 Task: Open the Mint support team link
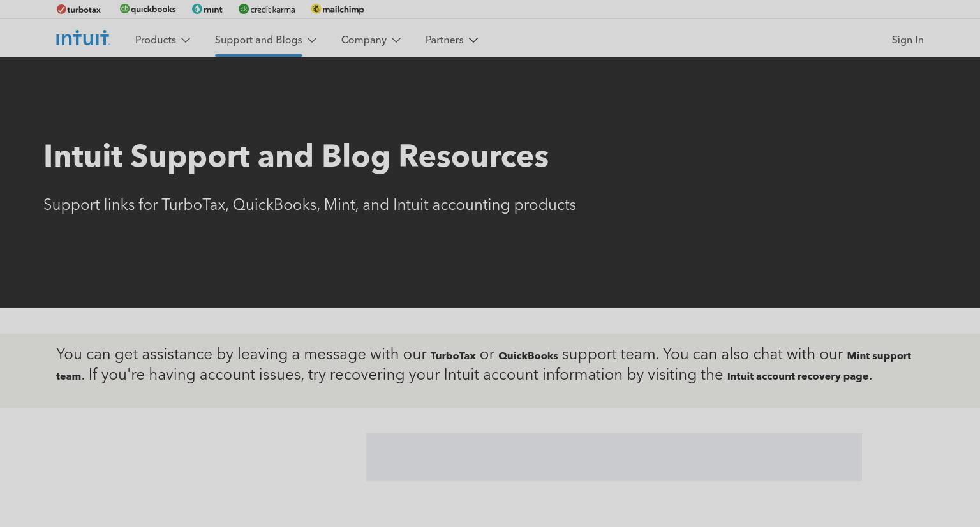click(879, 356)
